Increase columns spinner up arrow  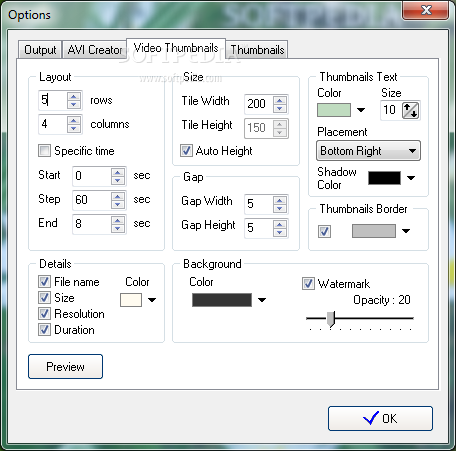tap(74, 120)
